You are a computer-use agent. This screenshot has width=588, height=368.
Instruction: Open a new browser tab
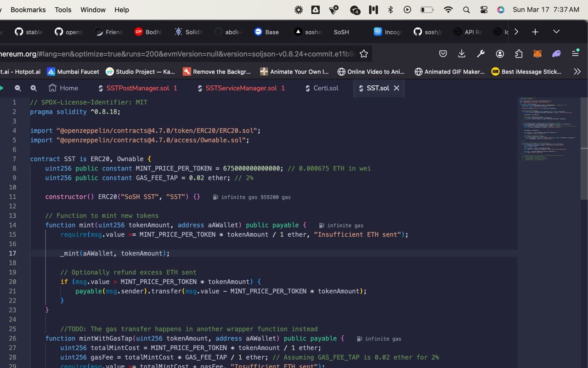tap(535, 32)
